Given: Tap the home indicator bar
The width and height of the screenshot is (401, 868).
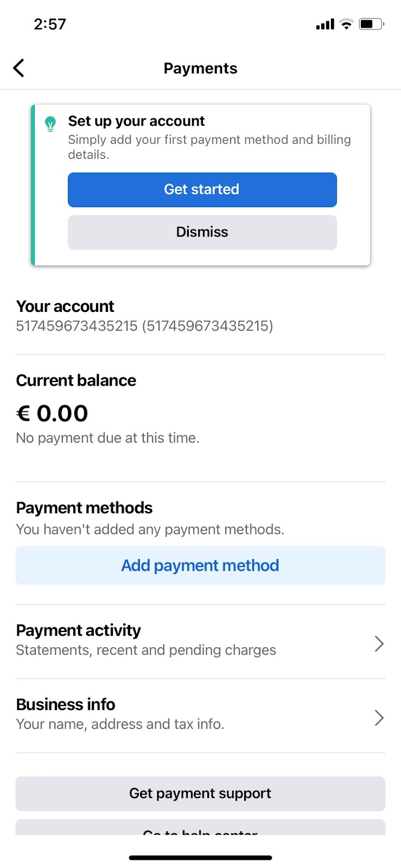Looking at the screenshot, I should pos(200,858).
